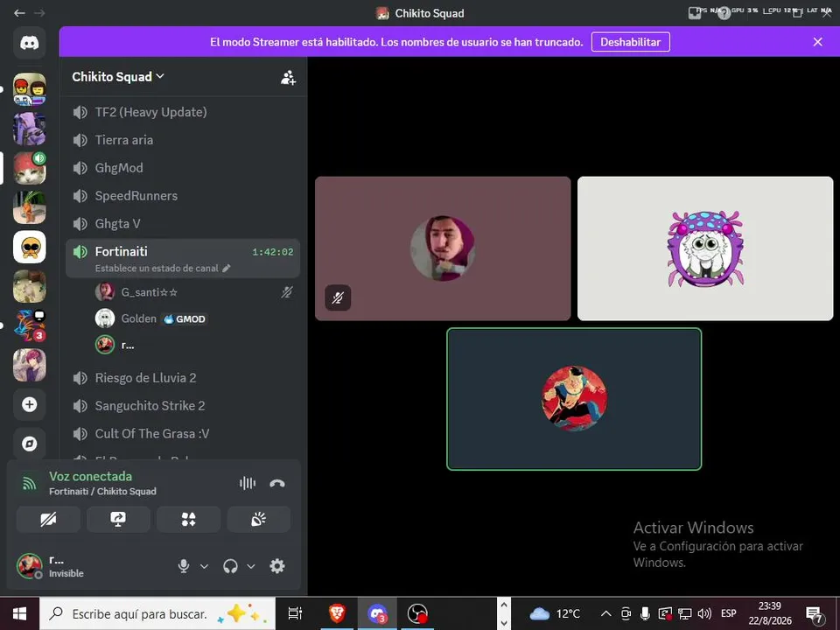Add a new server with plus button
Image resolution: width=840 pixels, height=630 pixels.
30,404
